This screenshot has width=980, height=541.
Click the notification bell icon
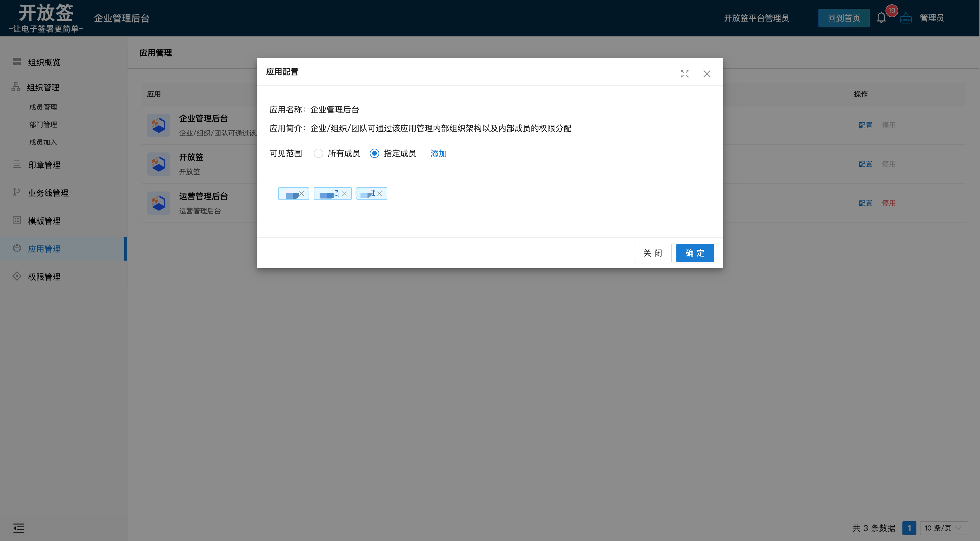click(881, 18)
